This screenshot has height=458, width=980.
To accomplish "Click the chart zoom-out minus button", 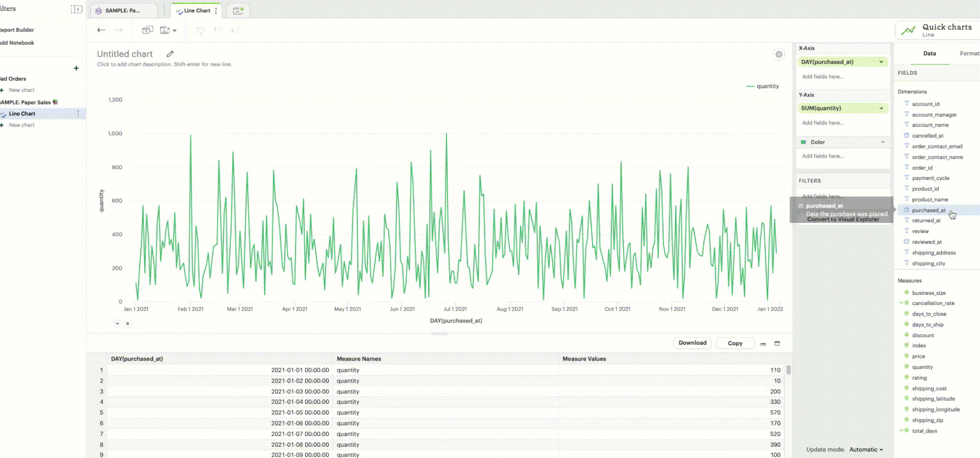I will point(117,323).
